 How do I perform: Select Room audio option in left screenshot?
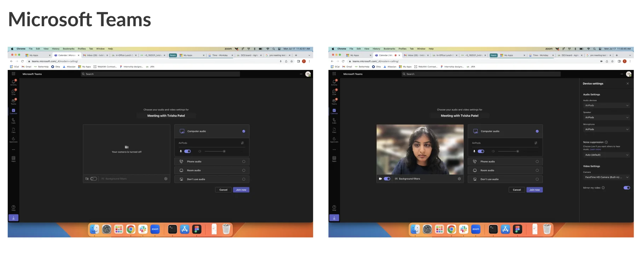[212, 170]
